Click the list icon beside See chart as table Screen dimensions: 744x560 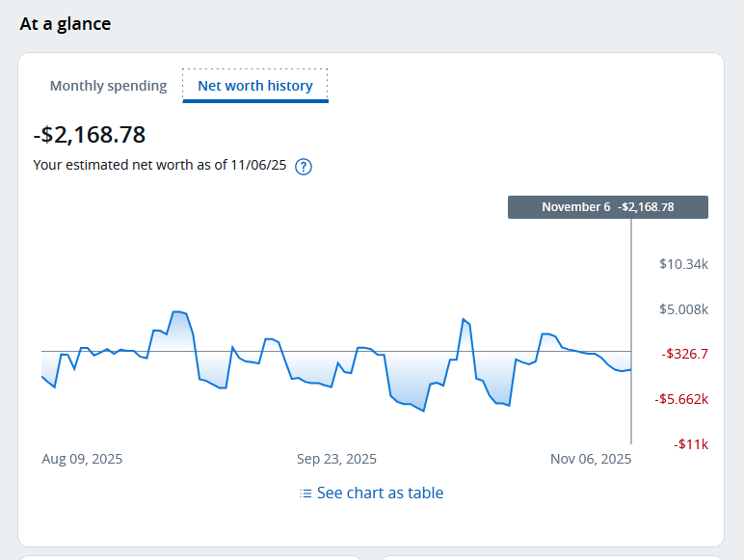(306, 493)
